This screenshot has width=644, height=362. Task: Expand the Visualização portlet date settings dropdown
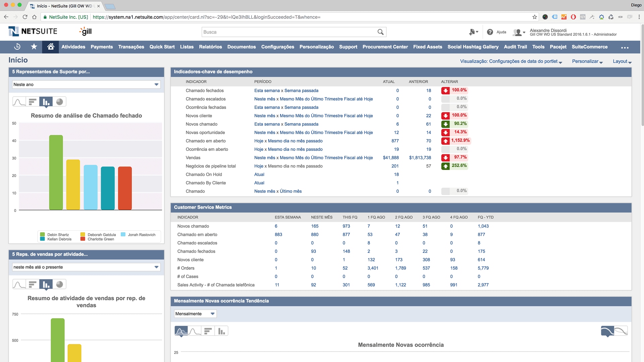(x=511, y=61)
